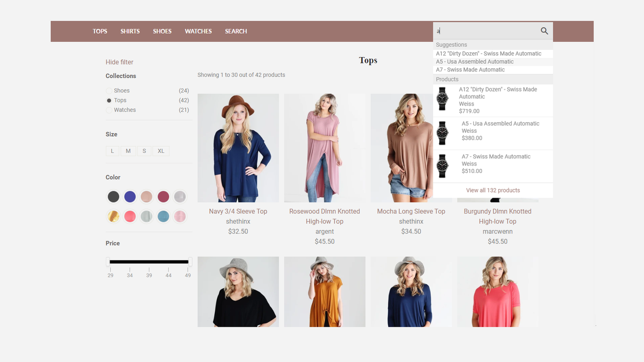Focus the search input field
Screen dimensions: 644x362
coord(486,31)
